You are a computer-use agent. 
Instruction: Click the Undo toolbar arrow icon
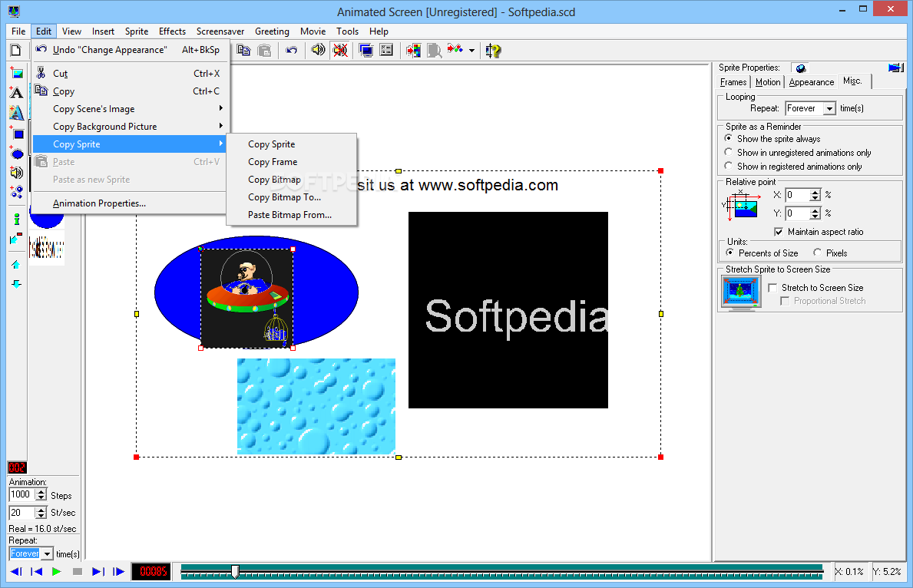(292, 51)
